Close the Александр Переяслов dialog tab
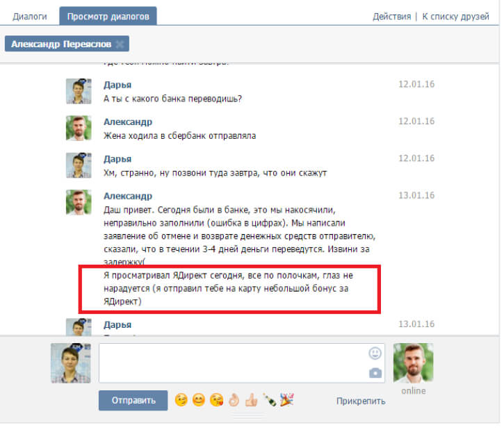The height and width of the screenshot is (432, 504). point(120,44)
